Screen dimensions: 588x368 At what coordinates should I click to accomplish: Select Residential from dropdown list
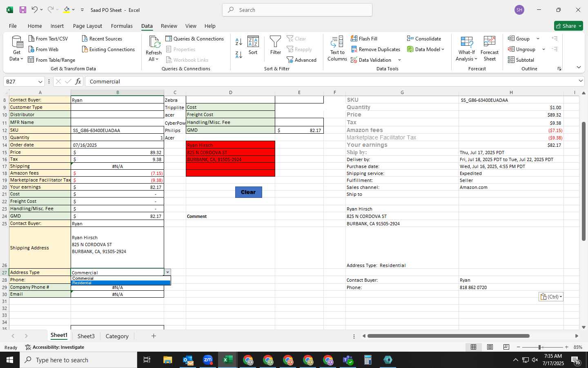(121, 283)
